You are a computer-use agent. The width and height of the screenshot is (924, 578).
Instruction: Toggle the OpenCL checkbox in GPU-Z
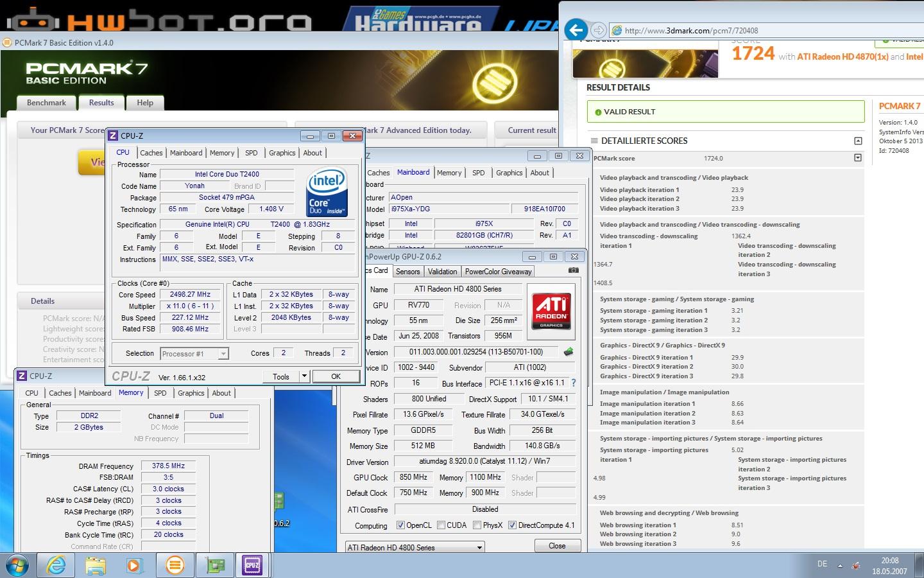tap(400, 525)
